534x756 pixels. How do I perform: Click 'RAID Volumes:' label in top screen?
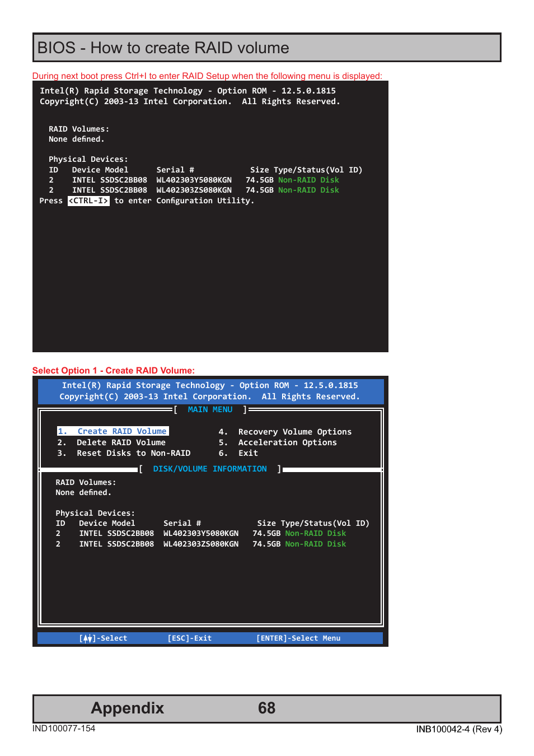79,129
